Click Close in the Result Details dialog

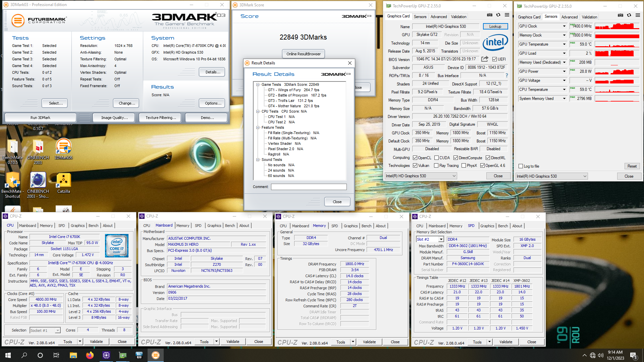(x=337, y=202)
